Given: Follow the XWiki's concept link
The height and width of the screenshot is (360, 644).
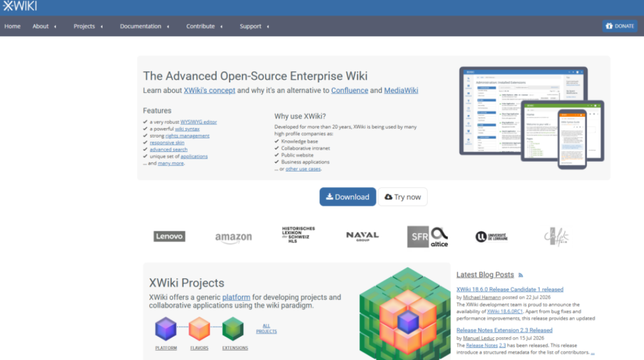Looking at the screenshot, I should coord(209,91).
